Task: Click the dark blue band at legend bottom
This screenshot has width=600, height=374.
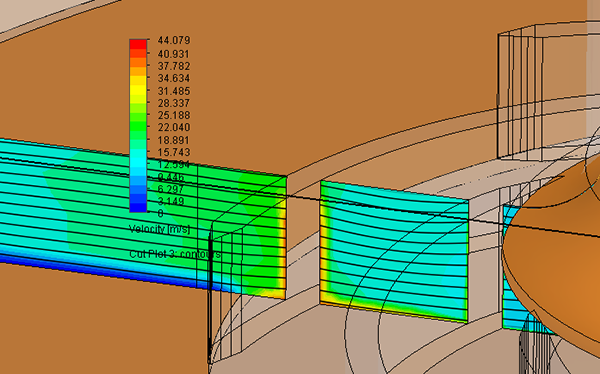Action: click(x=138, y=207)
